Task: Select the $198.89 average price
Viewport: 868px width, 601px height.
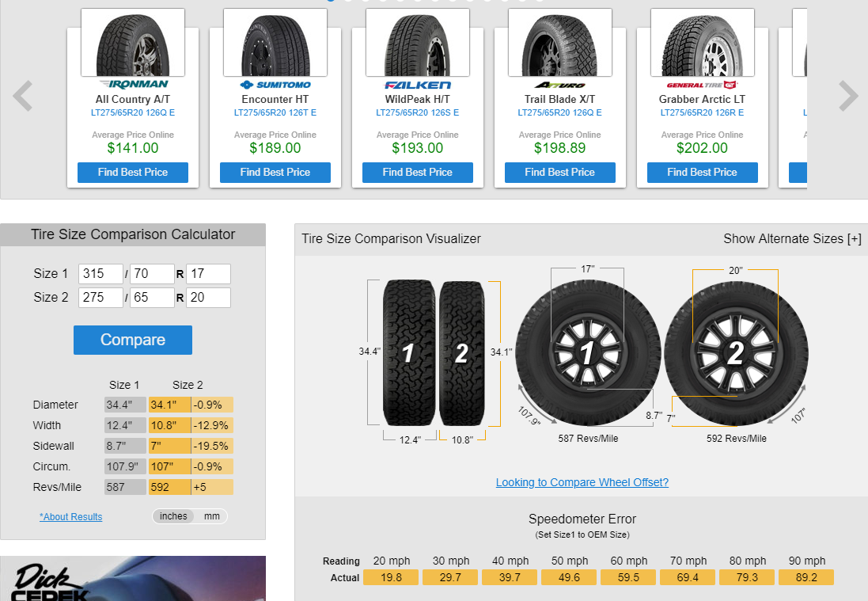Action: click(559, 148)
